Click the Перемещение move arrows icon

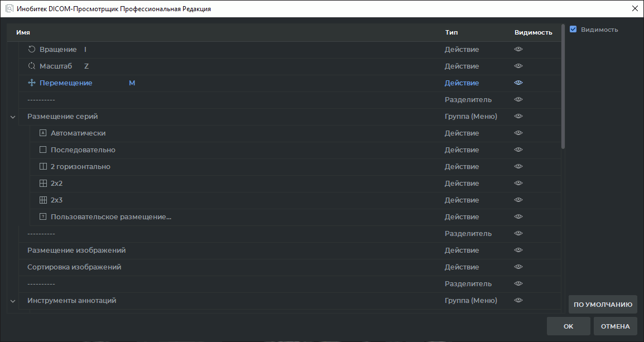point(32,83)
